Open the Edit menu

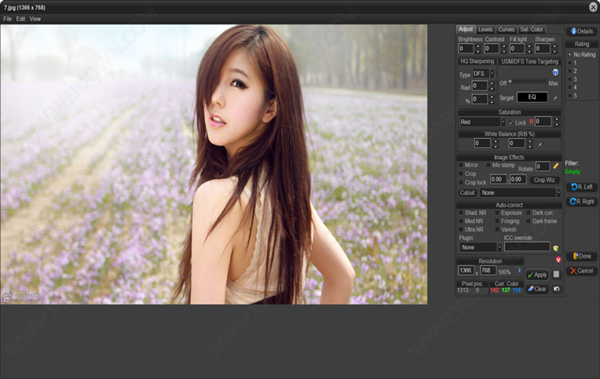(x=21, y=19)
